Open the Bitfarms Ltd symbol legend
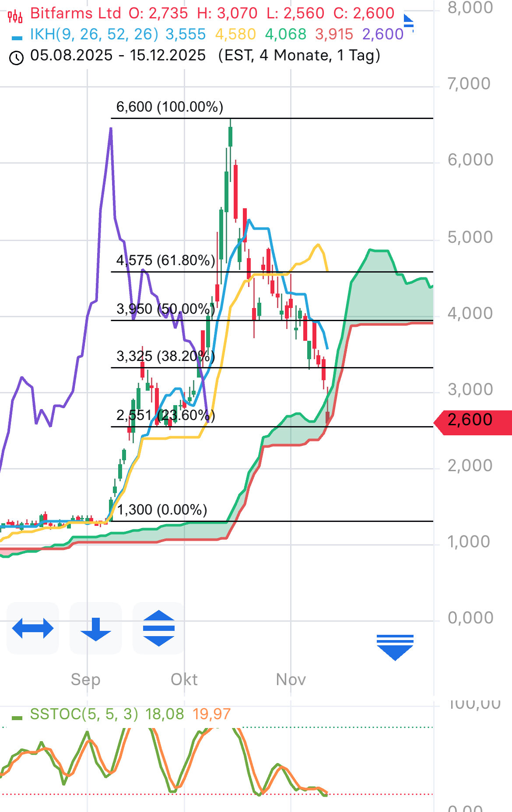The image size is (512, 812). point(75,13)
